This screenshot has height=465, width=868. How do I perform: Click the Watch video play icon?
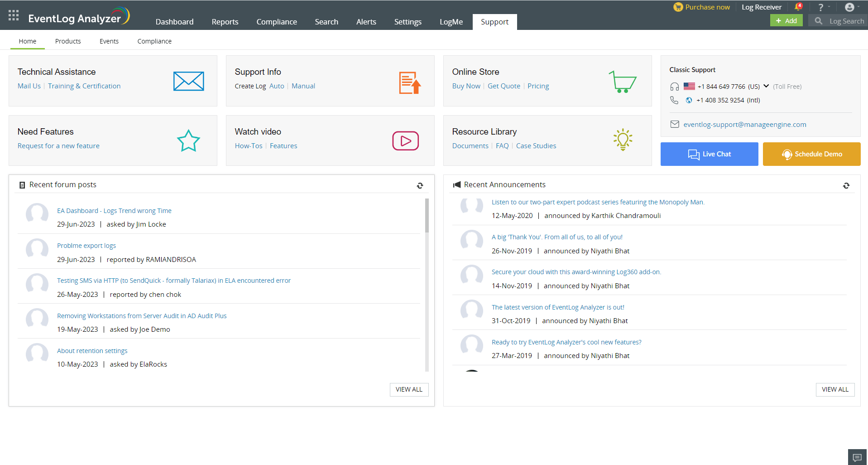coord(405,140)
